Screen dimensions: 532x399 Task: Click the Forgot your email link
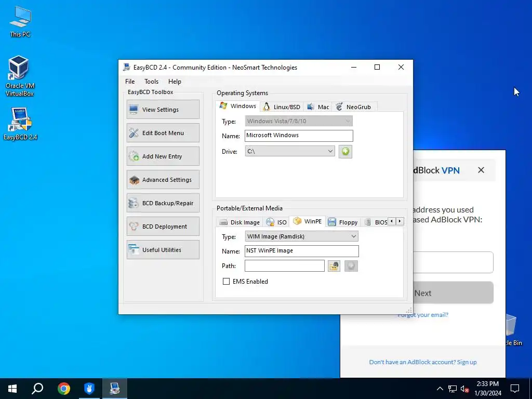click(x=423, y=315)
